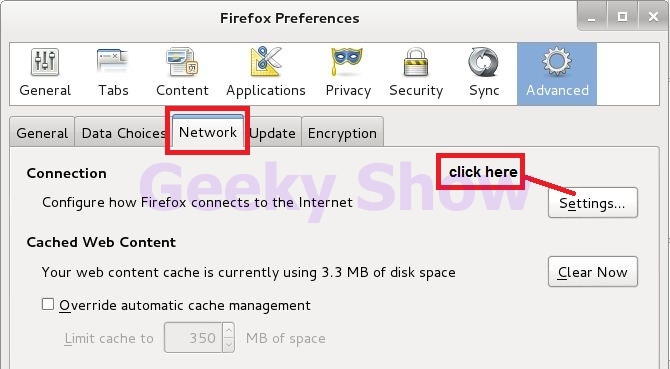Switch to the Data Choices tab
Screen dimensions: 670x369
[x=123, y=133]
